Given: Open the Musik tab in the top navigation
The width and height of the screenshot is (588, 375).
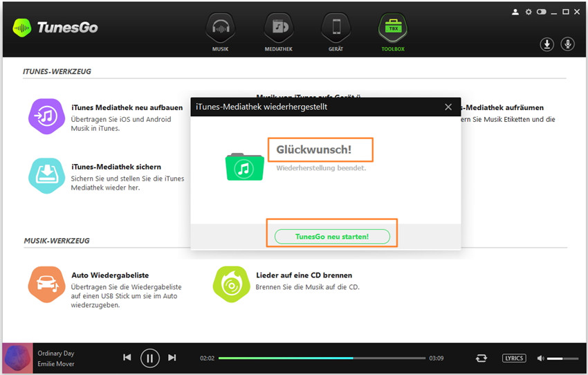Looking at the screenshot, I should click(x=220, y=33).
